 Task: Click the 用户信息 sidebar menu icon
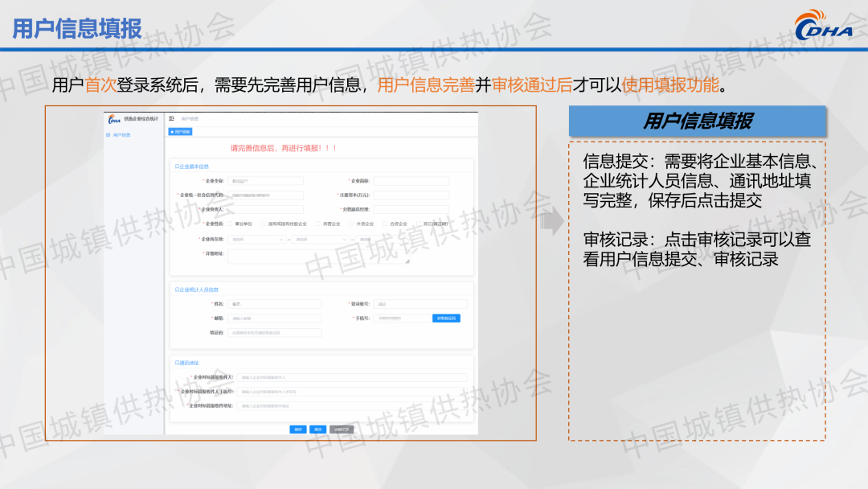(108, 134)
